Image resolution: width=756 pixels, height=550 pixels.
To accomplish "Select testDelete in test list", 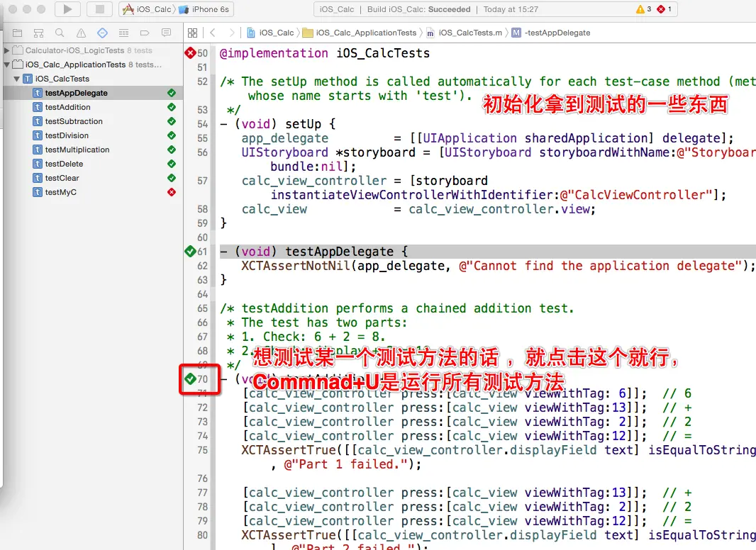I will (x=93, y=164).
